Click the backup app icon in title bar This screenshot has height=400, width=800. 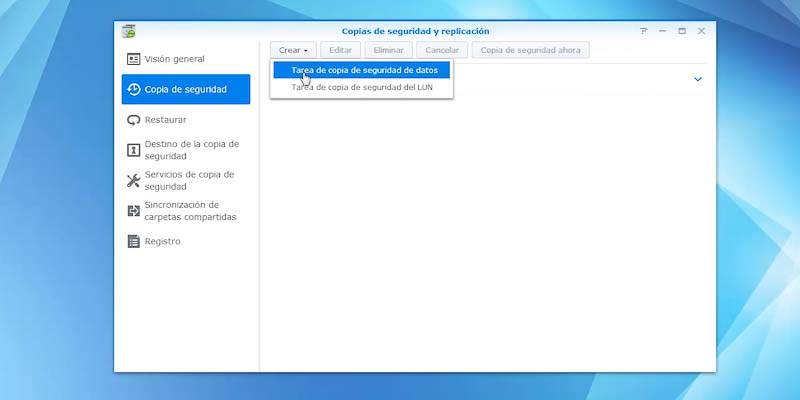pyautogui.click(x=129, y=31)
